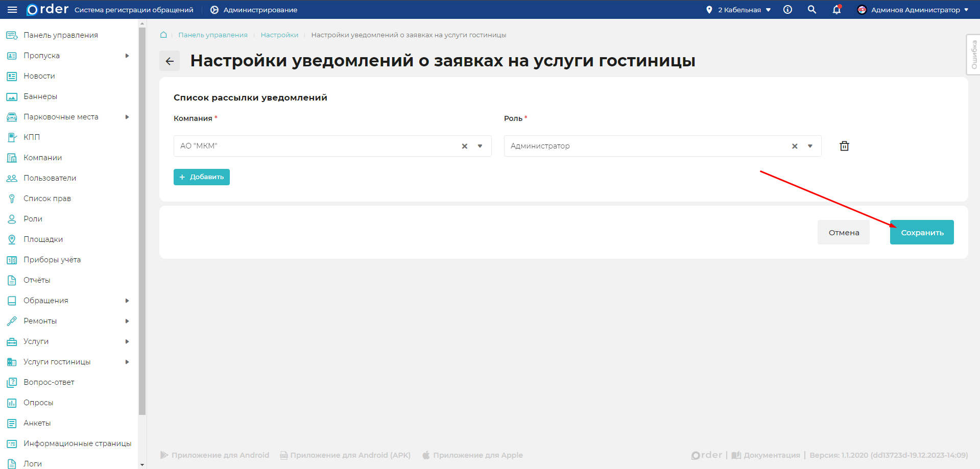Image resolution: width=980 pixels, height=469 pixels.
Task: Click the Сохранить button
Action: click(921, 232)
